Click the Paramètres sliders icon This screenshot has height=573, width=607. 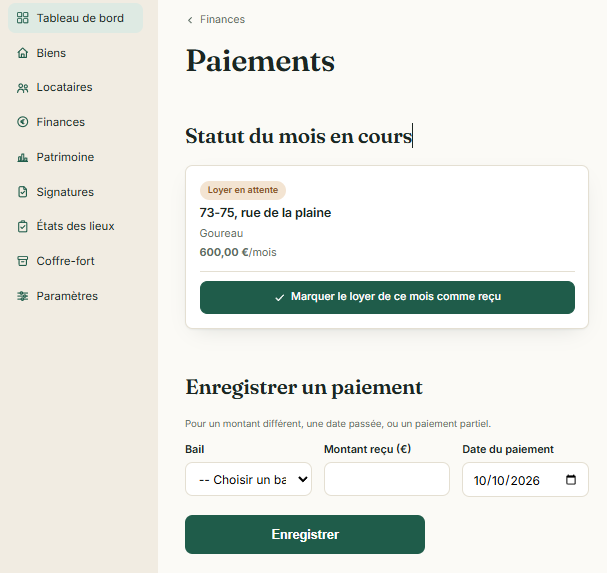pos(22,296)
